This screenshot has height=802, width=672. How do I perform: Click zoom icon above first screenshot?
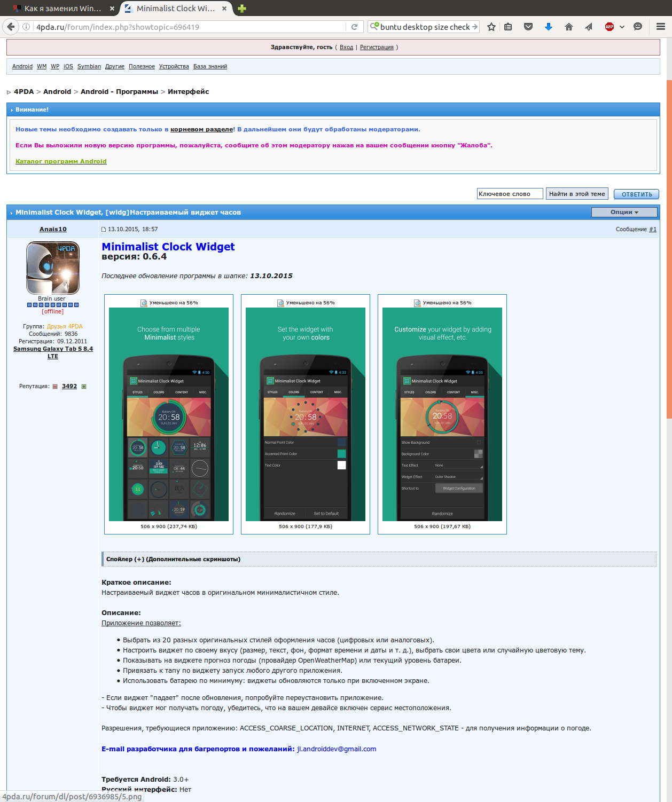pos(144,303)
